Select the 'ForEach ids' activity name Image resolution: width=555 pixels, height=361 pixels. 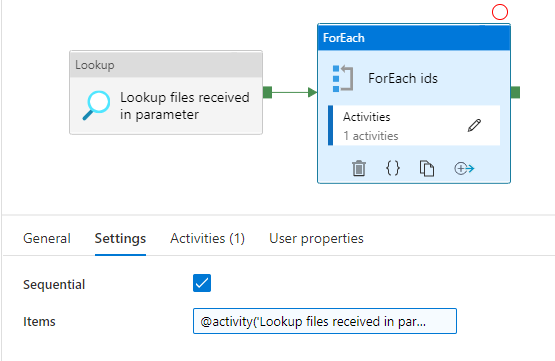403,78
